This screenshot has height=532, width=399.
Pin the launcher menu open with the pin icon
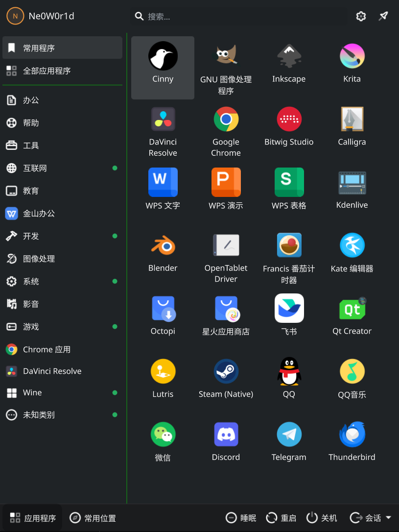coord(384,16)
